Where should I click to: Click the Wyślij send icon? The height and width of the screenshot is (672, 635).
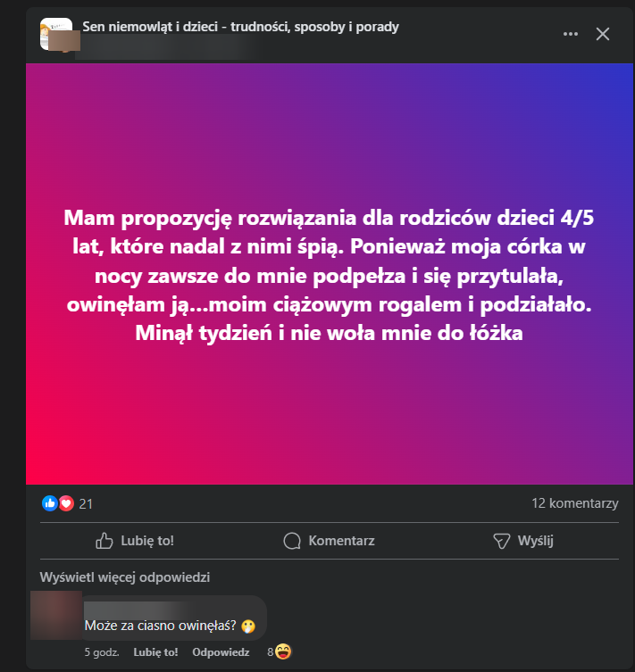(x=502, y=541)
